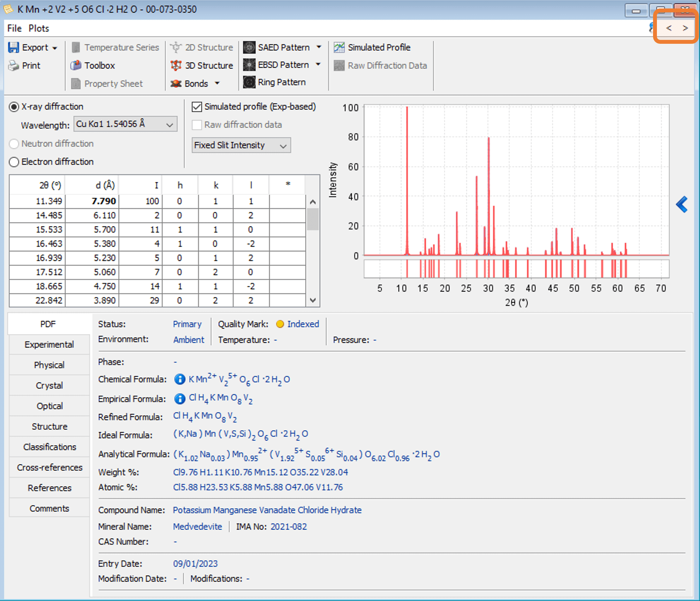Open the SAED Pattern tool
The height and width of the screenshot is (601, 700).
[277, 47]
